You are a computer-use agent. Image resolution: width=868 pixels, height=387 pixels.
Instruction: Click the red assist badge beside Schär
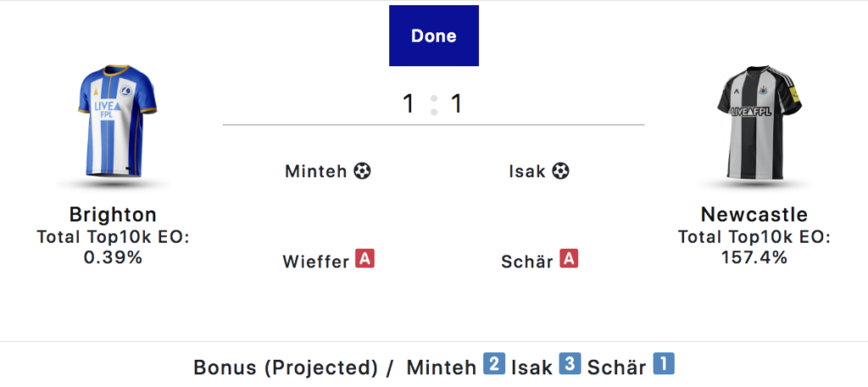pos(569,260)
